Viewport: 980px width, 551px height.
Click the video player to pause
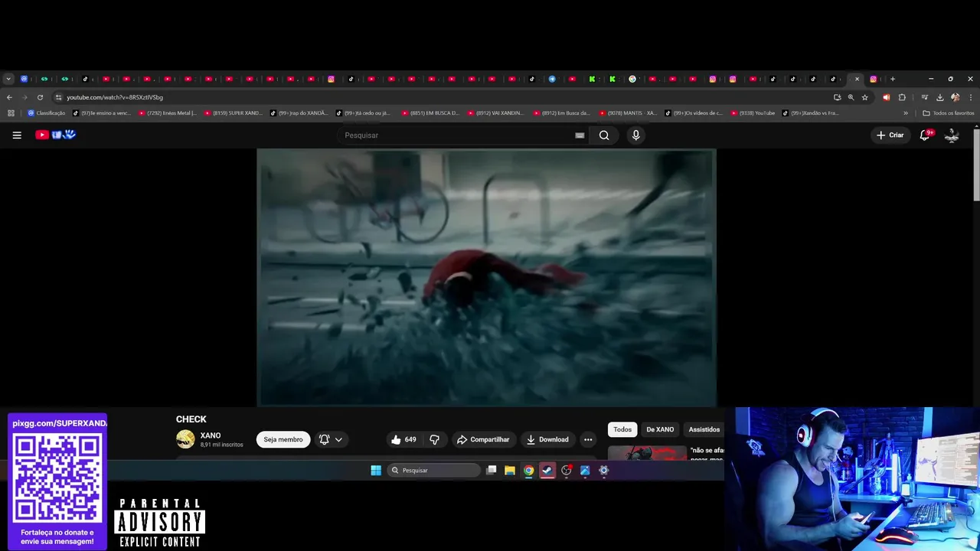[x=486, y=277]
